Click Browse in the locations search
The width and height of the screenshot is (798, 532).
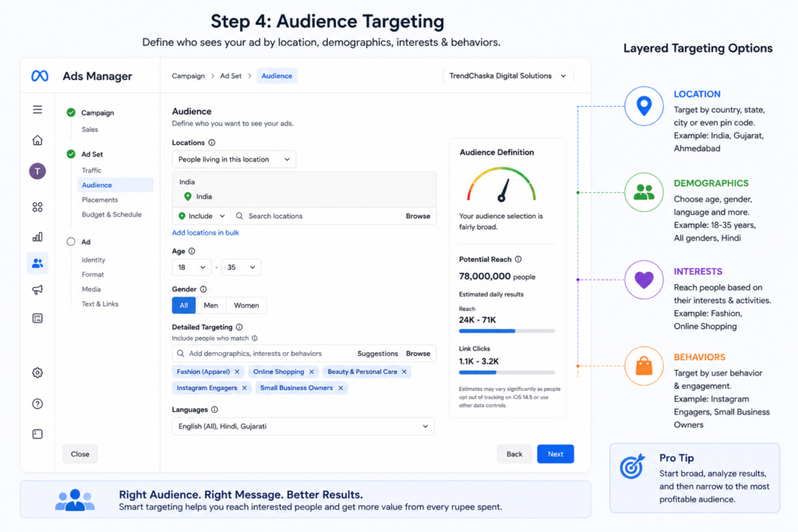tap(418, 217)
